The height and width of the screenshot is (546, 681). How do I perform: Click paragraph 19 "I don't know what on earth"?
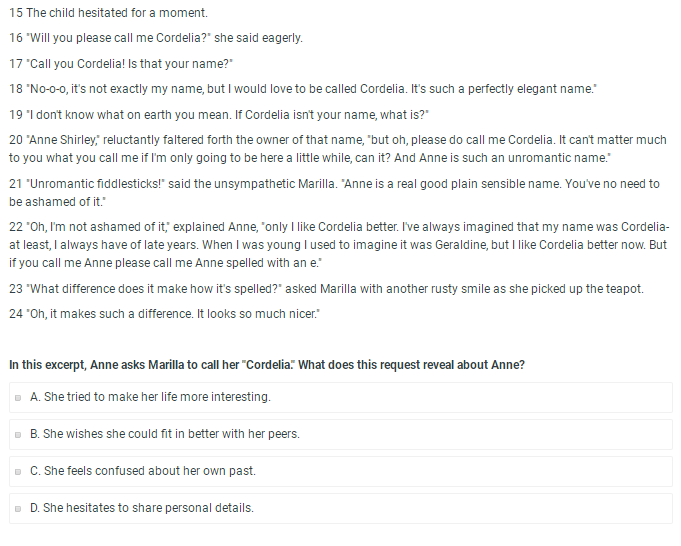coord(219,115)
